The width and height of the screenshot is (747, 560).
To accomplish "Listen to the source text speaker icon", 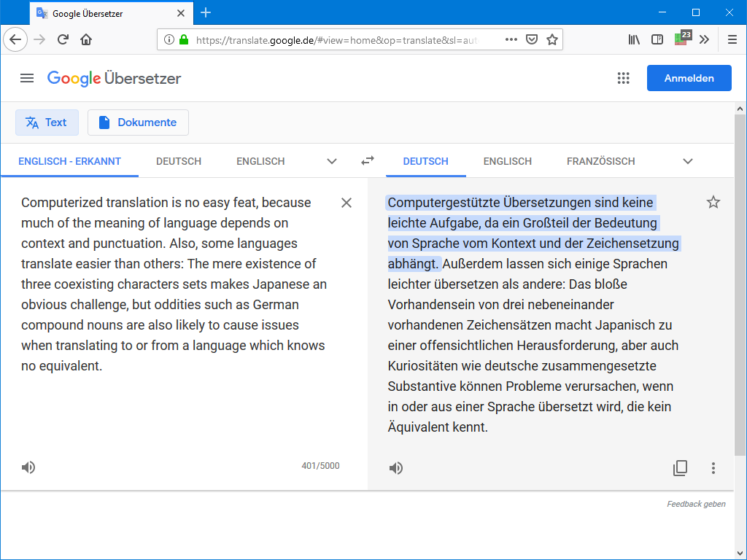I will click(28, 467).
